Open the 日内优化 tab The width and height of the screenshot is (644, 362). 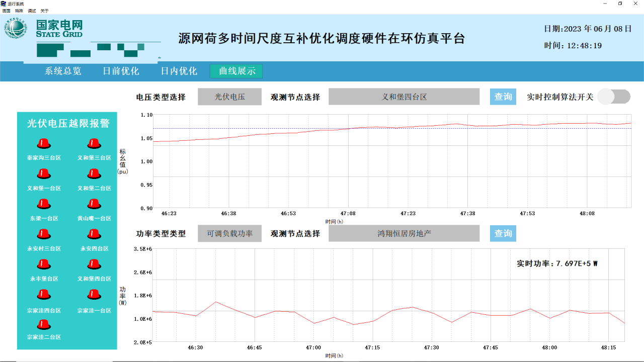(179, 71)
